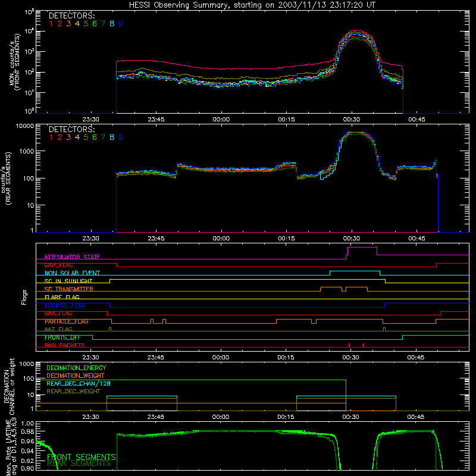This screenshot has width=476, height=476.
Task: Click the REAR_DEC_WEIGHT legend entry
Action: [x=73, y=392]
